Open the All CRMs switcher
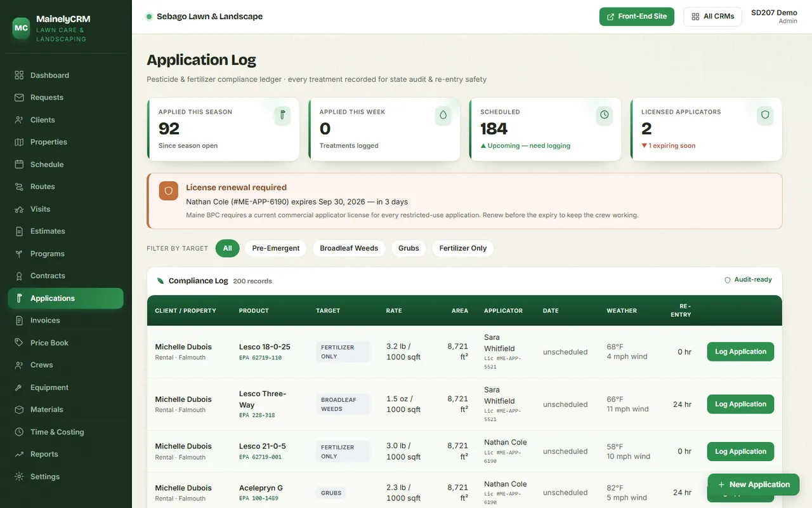 point(713,17)
